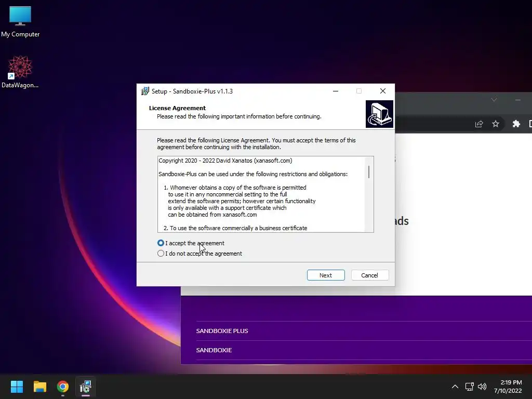This screenshot has width=532, height=399.
Task: Select "I accept the agreement" radio button
Action: tap(161, 243)
